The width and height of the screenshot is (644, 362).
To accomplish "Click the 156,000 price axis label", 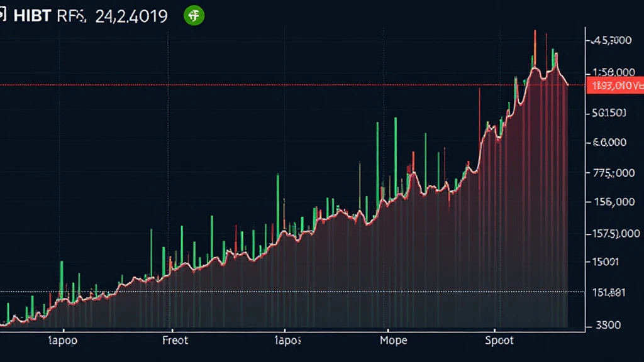I will tap(609, 202).
